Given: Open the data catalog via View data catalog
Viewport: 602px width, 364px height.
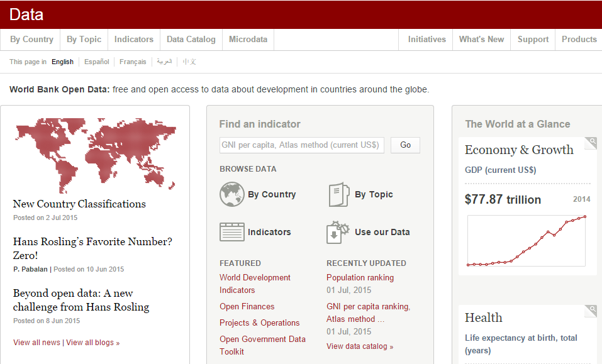Looking at the screenshot, I should [x=360, y=346].
